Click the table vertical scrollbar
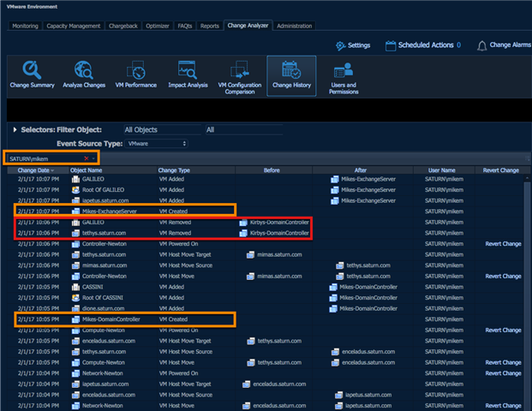 pos(527,292)
